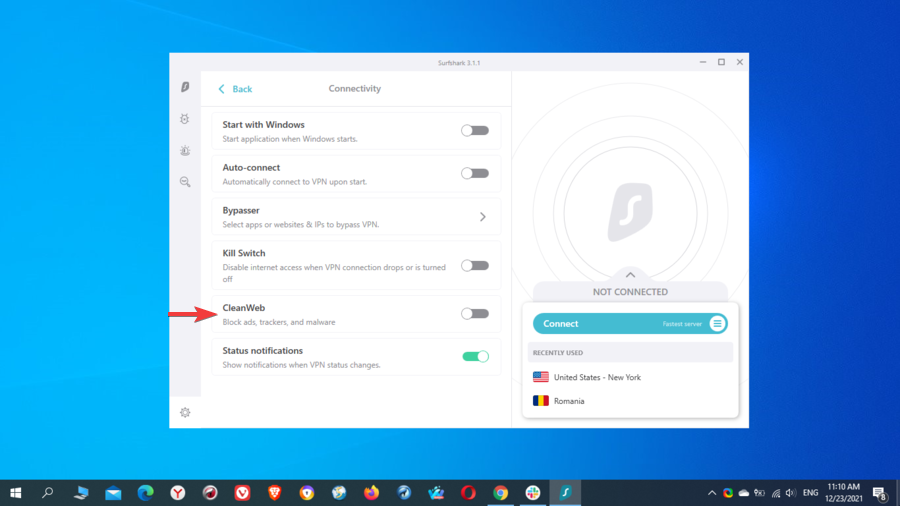Turn on the Auto-connect toggle
Viewport: 900px width, 506px height.
pyautogui.click(x=475, y=173)
